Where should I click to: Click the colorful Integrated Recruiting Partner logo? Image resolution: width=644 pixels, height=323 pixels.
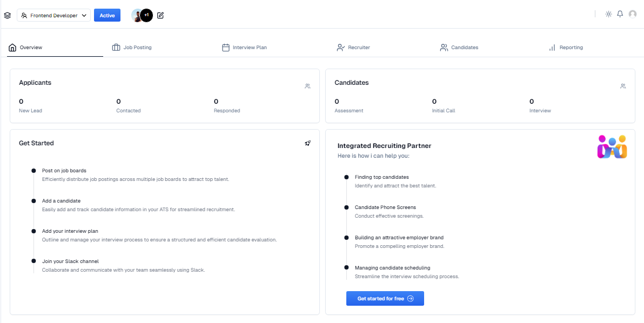tap(612, 146)
